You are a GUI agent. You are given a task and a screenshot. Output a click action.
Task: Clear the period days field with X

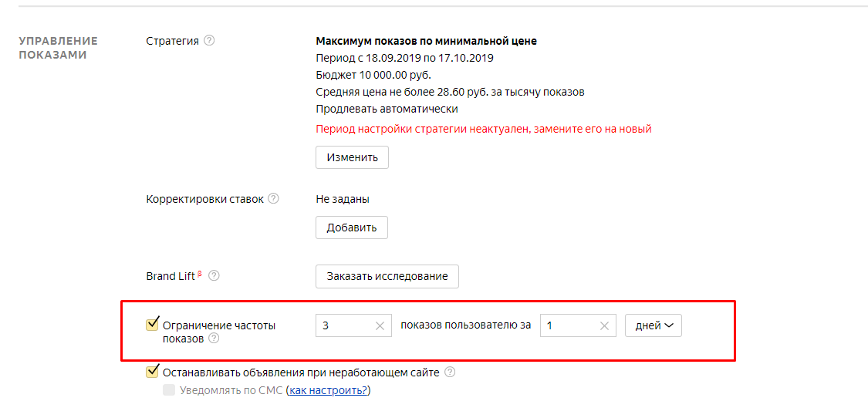point(604,326)
